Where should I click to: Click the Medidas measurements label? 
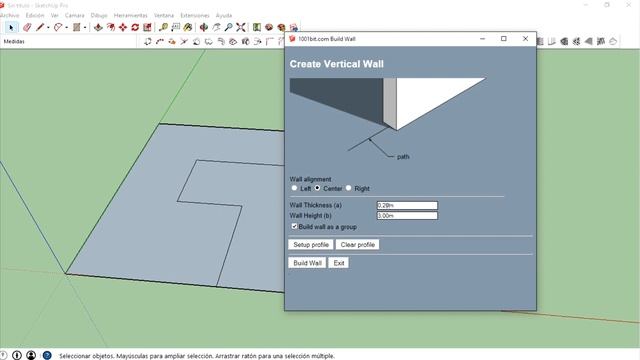click(x=14, y=42)
